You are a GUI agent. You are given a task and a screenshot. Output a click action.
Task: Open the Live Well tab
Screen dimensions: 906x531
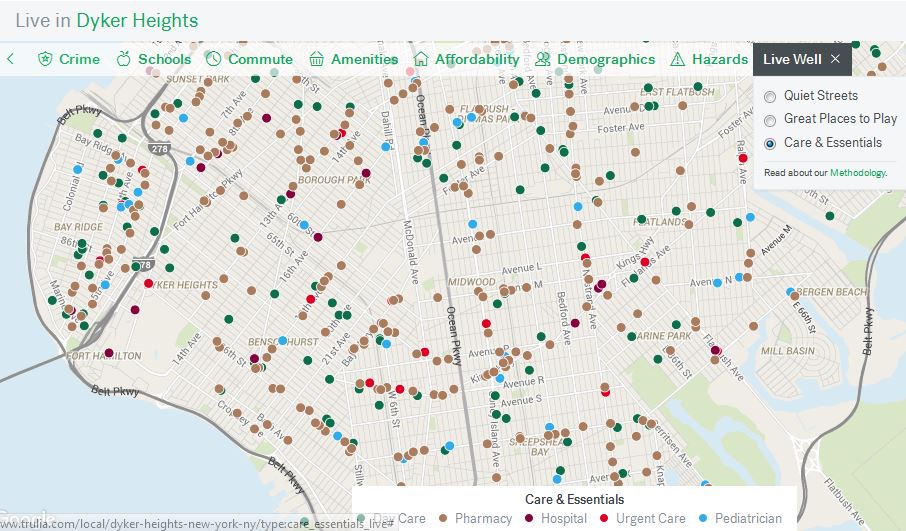[792, 59]
